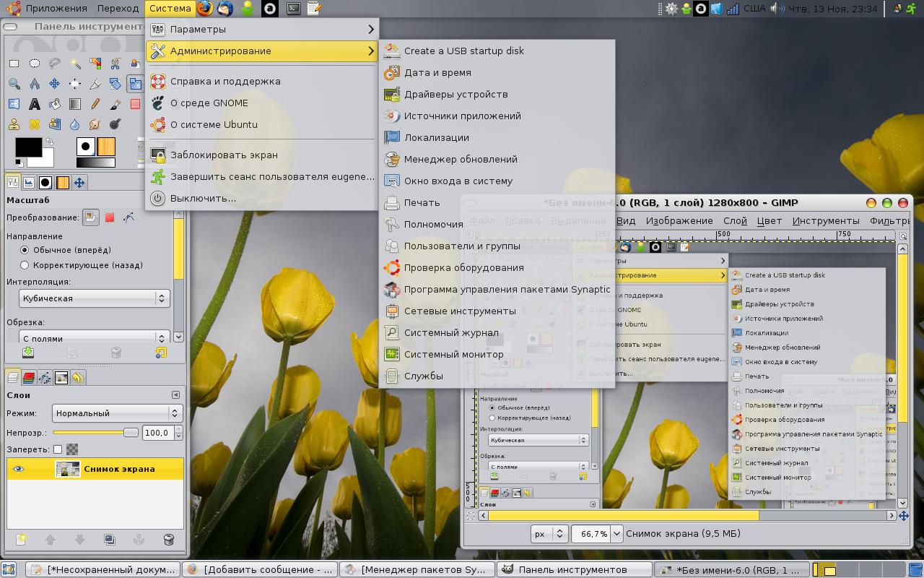Click 'Заблокировать экран' in the System menu
The width and height of the screenshot is (924, 578).
(263, 155)
